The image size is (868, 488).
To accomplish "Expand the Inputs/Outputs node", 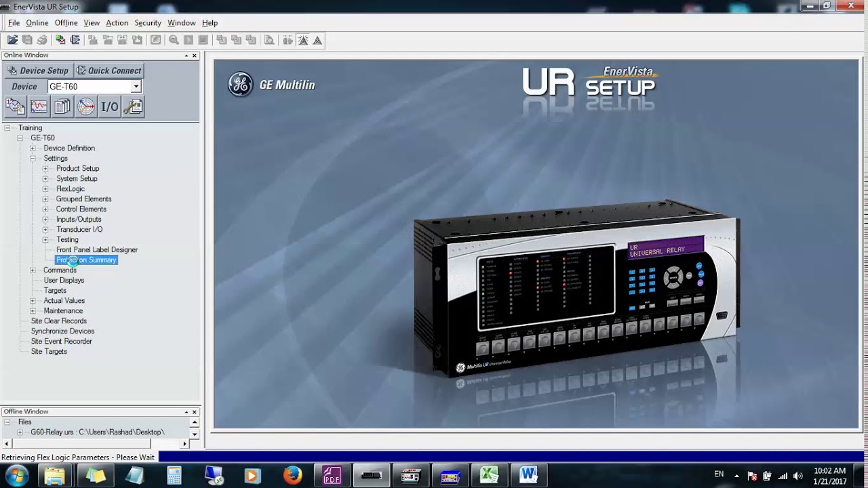I will click(45, 220).
